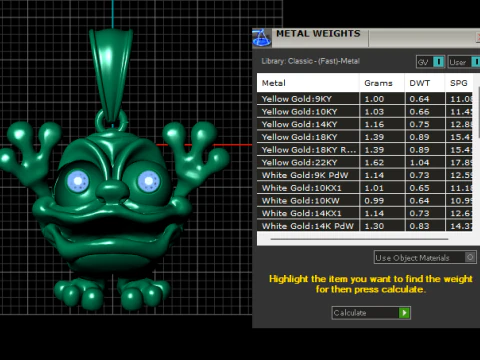The width and height of the screenshot is (480, 360).
Task: Select the Yellow Gold:18KY row
Action: (x=365, y=137)
